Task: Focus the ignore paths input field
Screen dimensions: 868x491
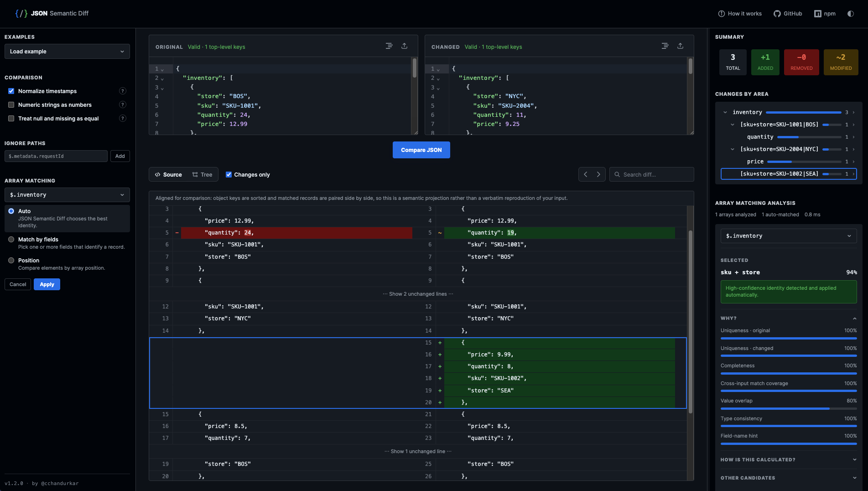Action: [x=56, y=156]
